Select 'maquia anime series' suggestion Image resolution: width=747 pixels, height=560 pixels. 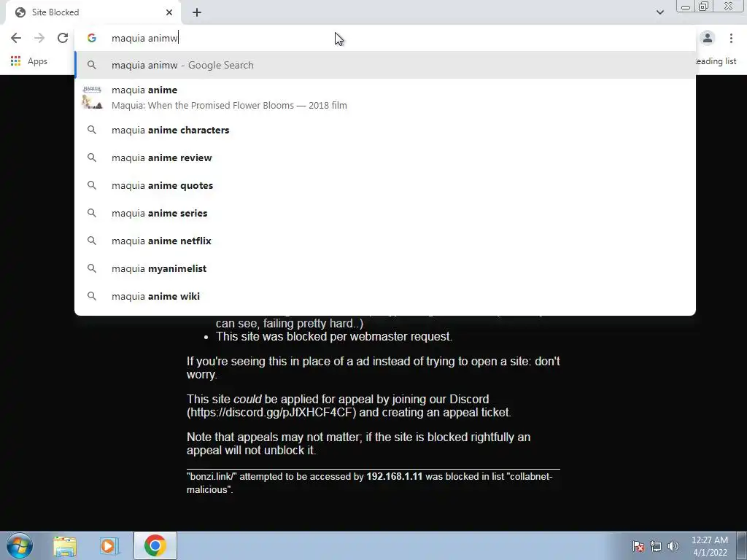click(385, 213)
